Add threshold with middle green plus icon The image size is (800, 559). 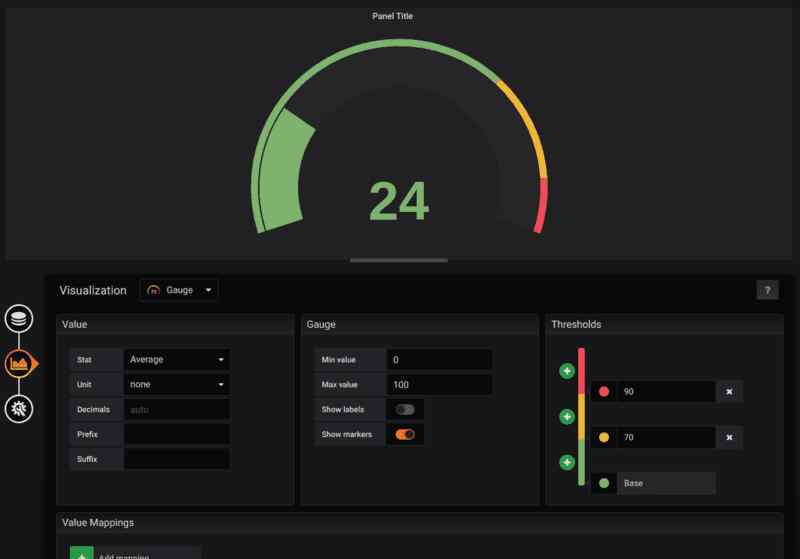tap(567, 416)
